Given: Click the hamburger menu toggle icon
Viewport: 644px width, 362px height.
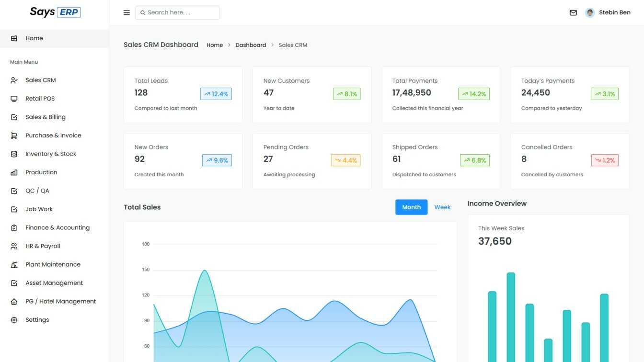Looking at the screenshot, I should pos(126,13).
